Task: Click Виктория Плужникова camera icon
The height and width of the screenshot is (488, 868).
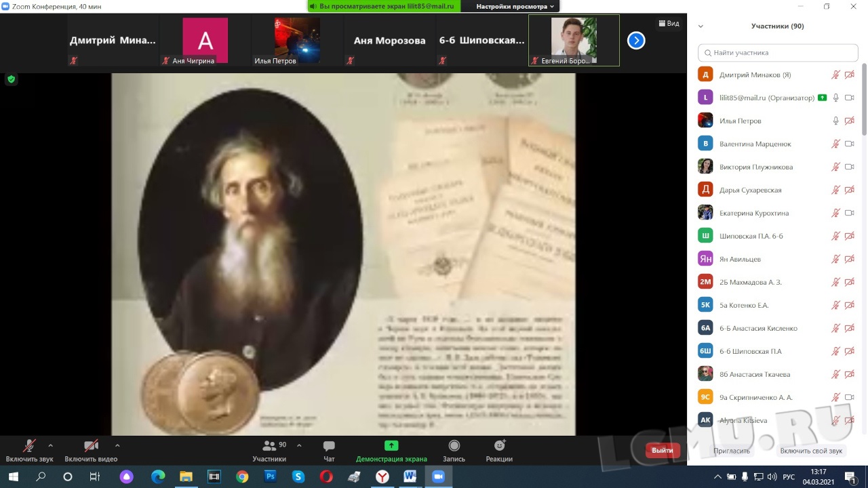Action: [850, 167]
